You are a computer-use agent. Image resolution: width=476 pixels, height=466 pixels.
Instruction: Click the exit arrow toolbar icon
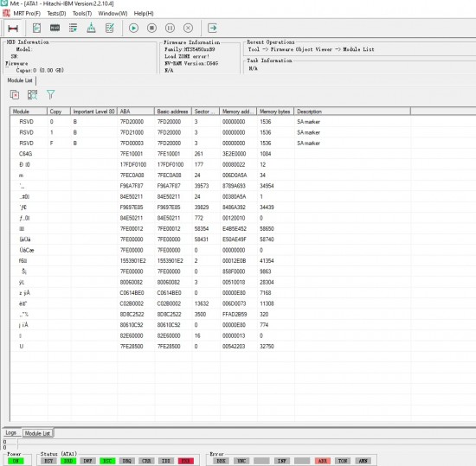[213, 29]
